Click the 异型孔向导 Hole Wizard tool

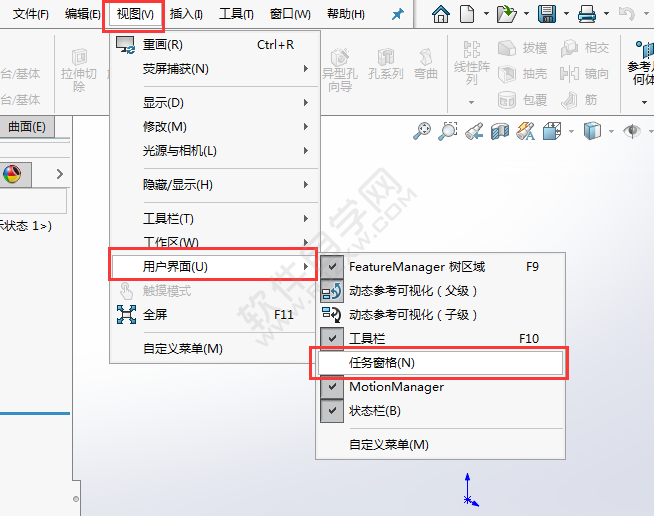pyautogui.click(x=340, y=70)
